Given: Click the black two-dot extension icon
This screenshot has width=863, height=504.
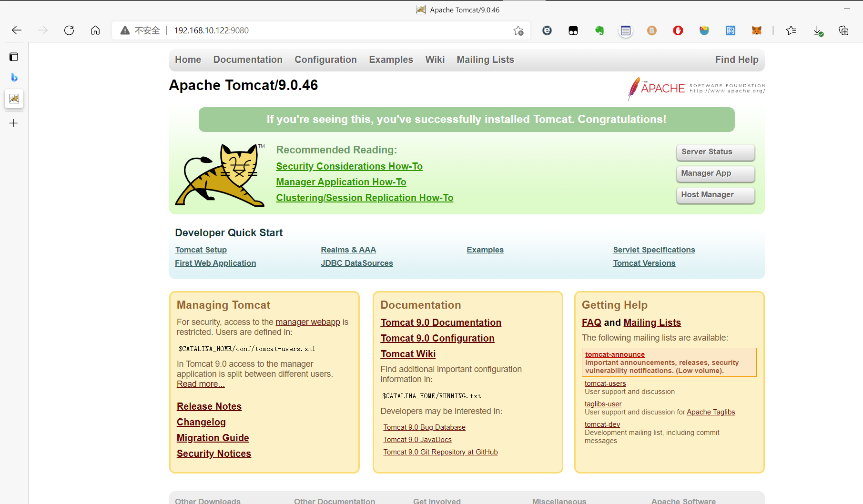Looking at the screenshot, I should point(573,30).
